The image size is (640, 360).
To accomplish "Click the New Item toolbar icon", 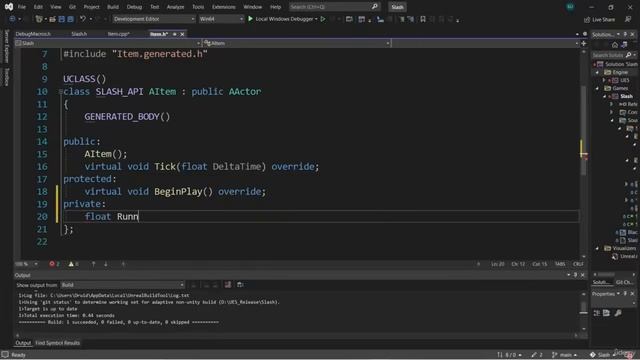I will [39, 19].
